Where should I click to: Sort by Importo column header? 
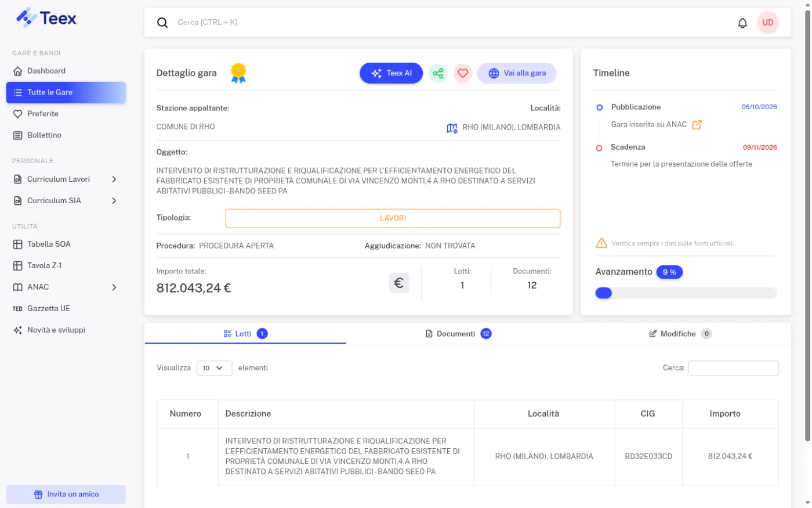pos(730,414)
